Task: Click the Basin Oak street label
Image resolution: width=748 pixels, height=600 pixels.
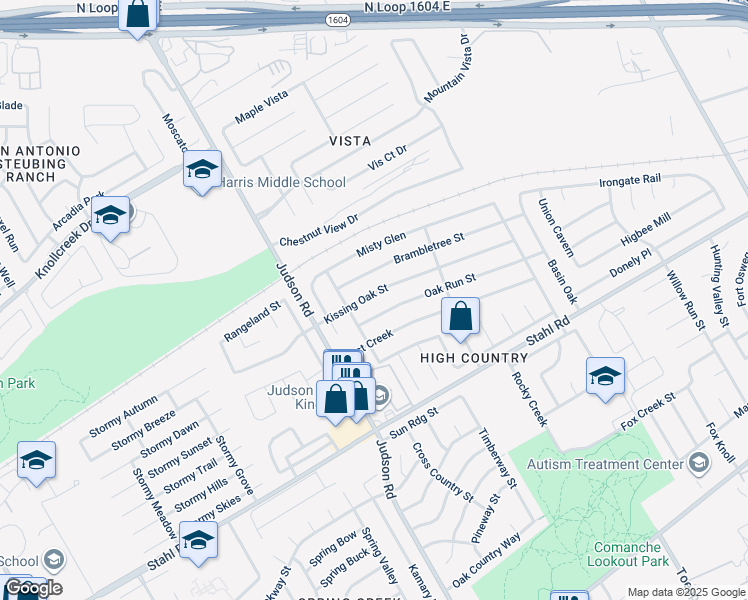Action: (x=562, y=281)
